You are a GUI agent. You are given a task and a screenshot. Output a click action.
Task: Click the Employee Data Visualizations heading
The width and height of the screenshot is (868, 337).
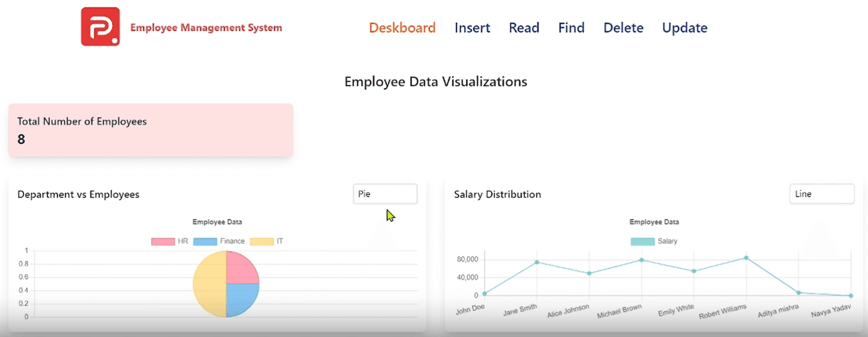[436, 82]
